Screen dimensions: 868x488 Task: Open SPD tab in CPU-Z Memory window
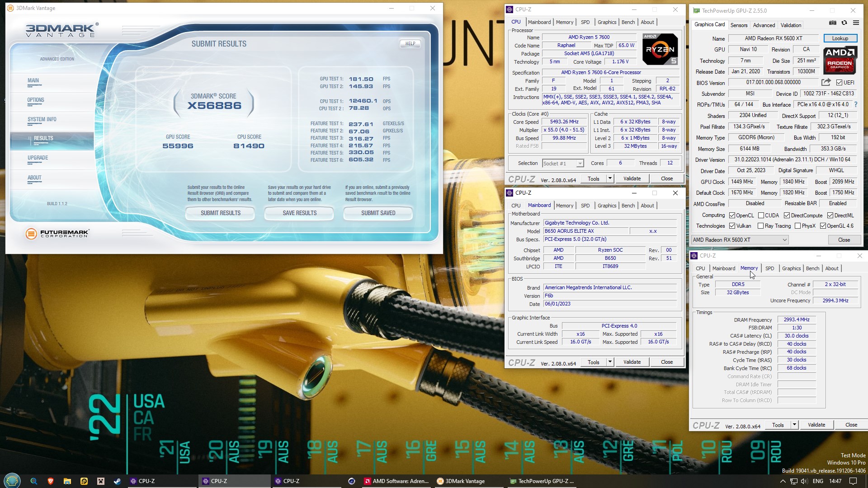[769, 268]
